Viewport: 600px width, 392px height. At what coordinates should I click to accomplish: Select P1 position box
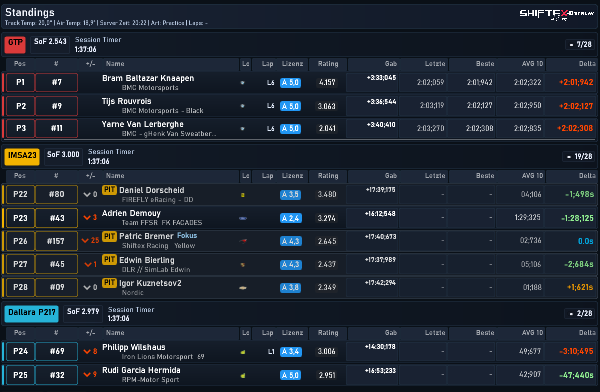(x=20, y=82)
